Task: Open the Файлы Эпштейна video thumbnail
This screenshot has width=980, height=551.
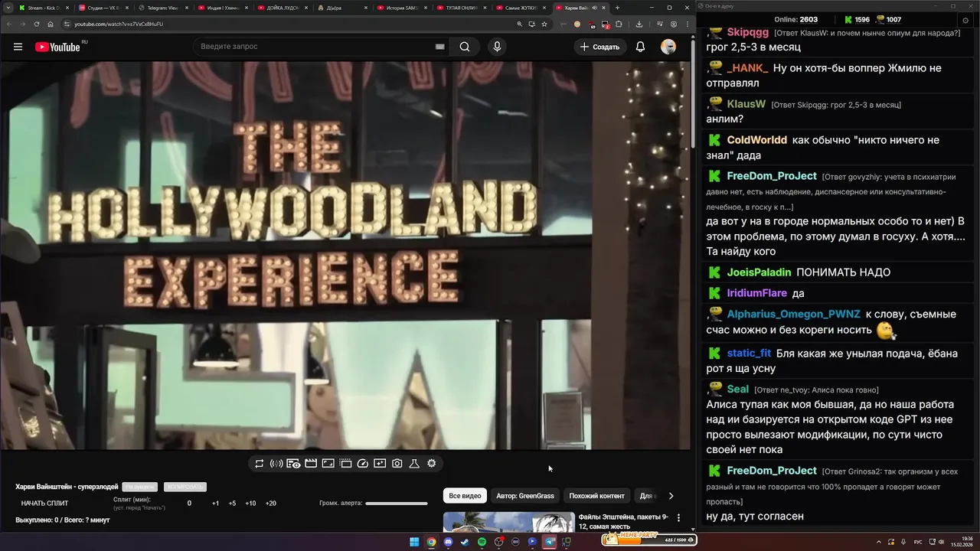Action: [508, 522]
